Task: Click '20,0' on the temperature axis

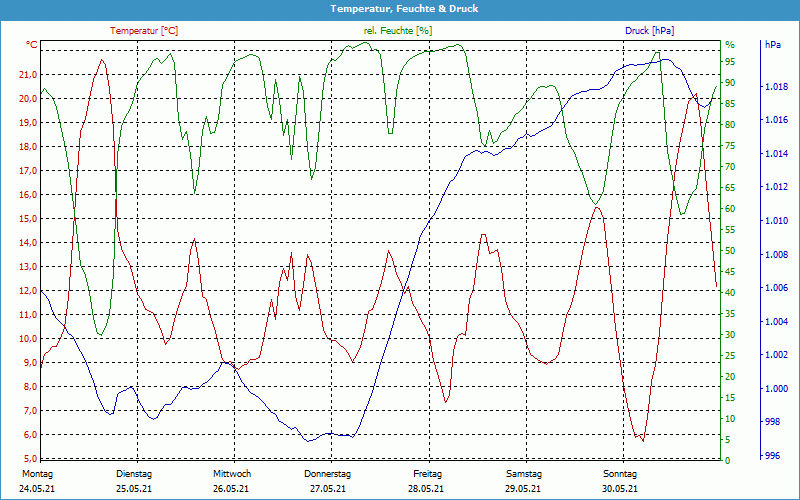Action: [28, 99]
